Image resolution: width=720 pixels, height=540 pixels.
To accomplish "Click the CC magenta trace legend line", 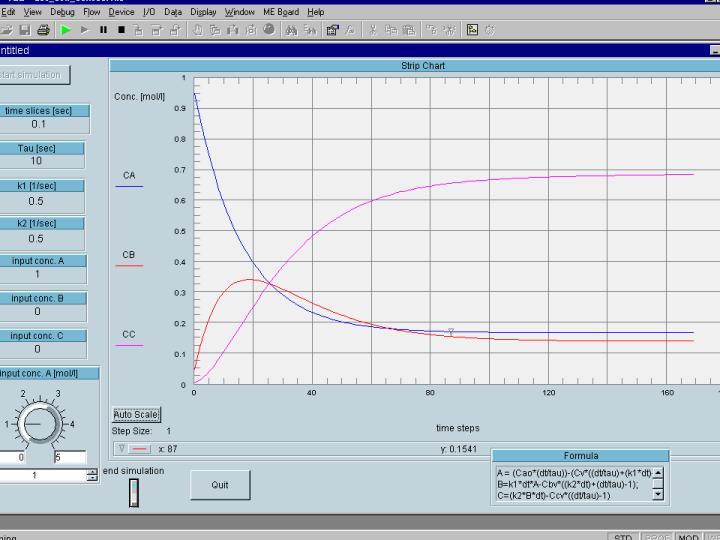I will point(130,345).
